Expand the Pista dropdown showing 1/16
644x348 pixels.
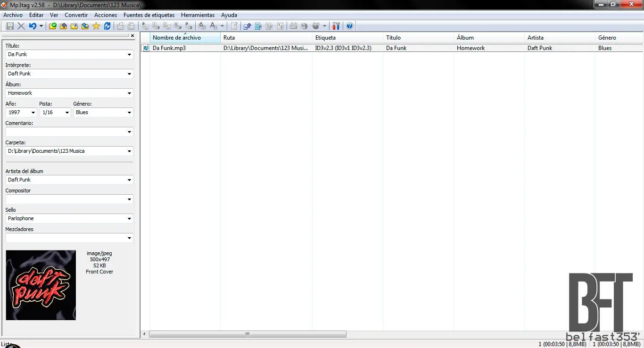pos(67,113)
